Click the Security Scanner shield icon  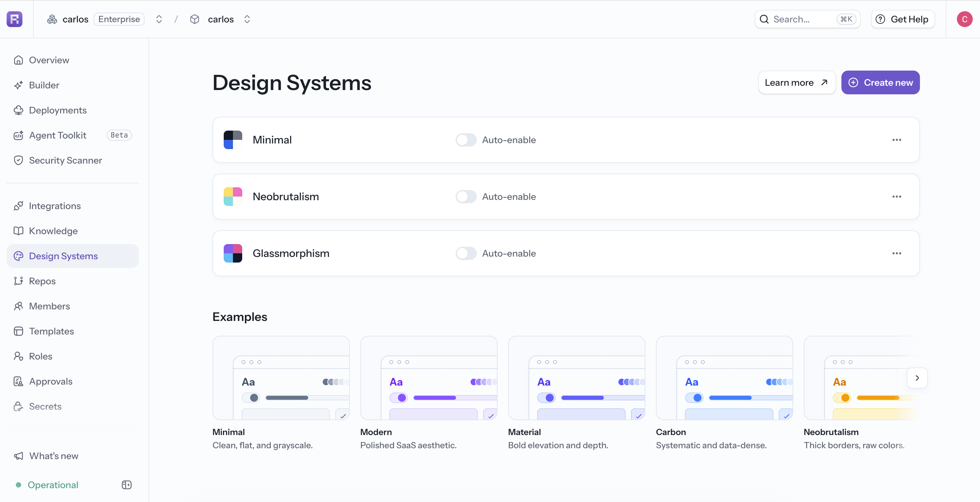coord(18,161)
